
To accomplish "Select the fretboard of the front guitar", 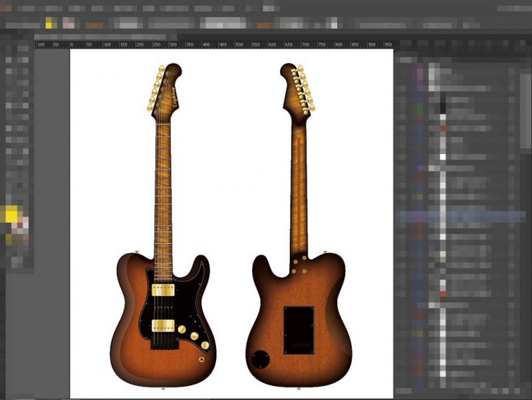I will click(164, 193).
